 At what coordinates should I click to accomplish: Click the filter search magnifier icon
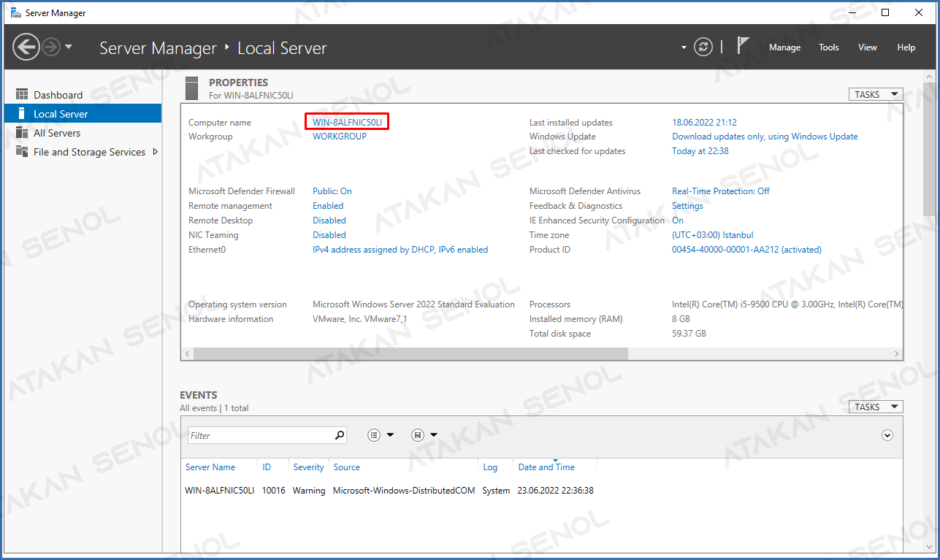340,435
